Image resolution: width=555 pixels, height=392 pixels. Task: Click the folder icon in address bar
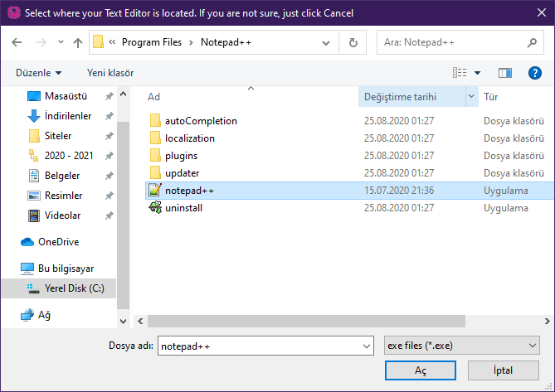[99, 42]
